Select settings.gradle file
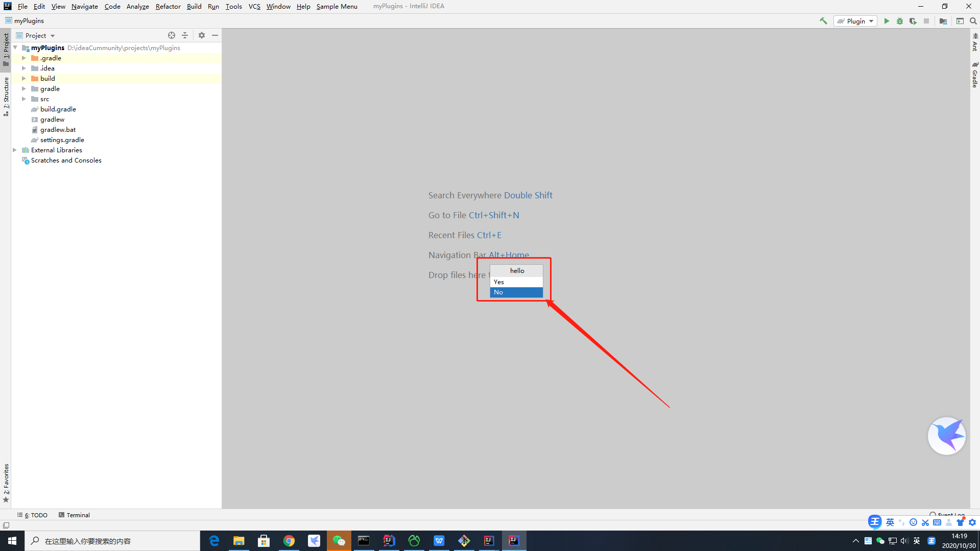Image resolution: width=980 pixels, height=551 pixels. (x=62, y=140)
